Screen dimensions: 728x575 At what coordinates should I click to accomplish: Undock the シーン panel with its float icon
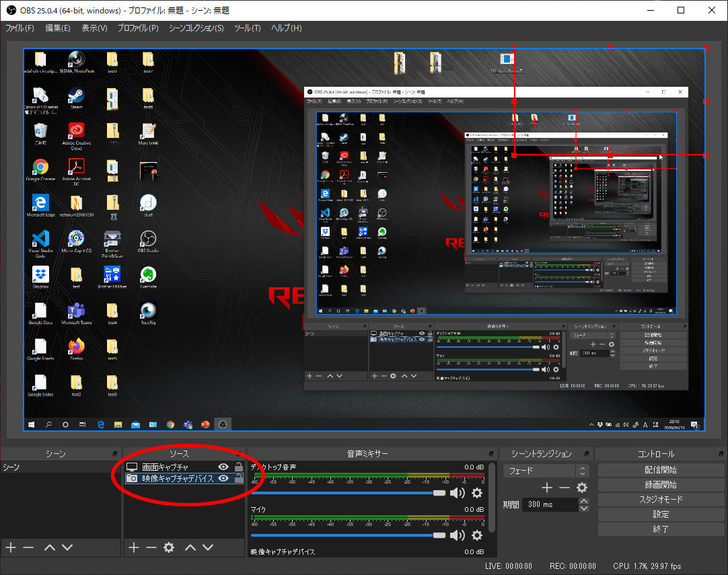(x=114, y=453)
